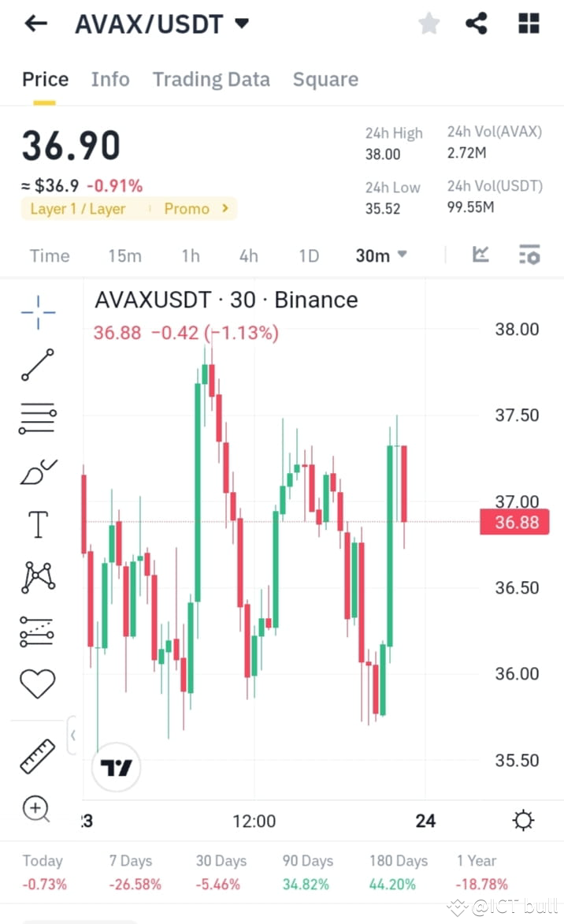Viewport: 564px width, 924px height.
Task: Select the crosshair cursor tool
Action: (x=37, y=312)
